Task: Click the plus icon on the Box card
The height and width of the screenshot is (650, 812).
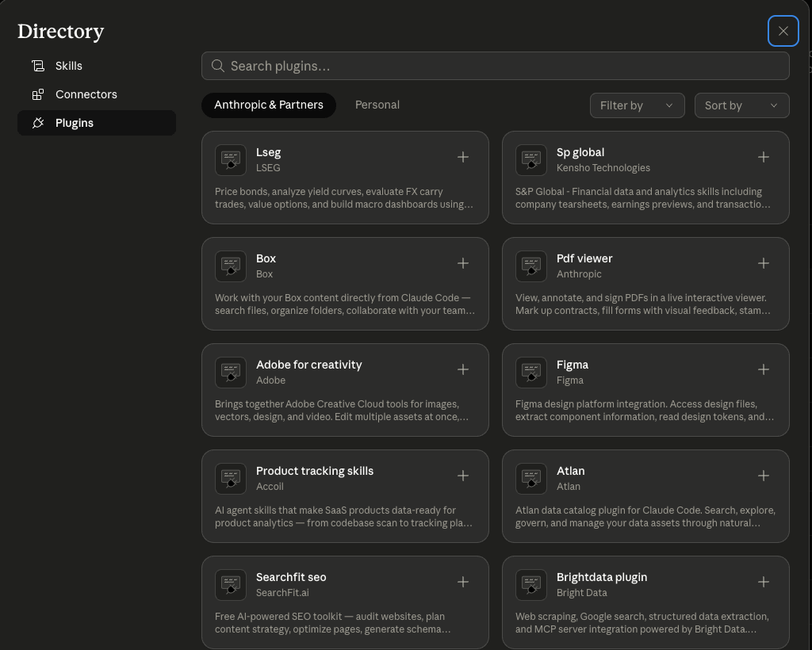Action: click(463, 263)
